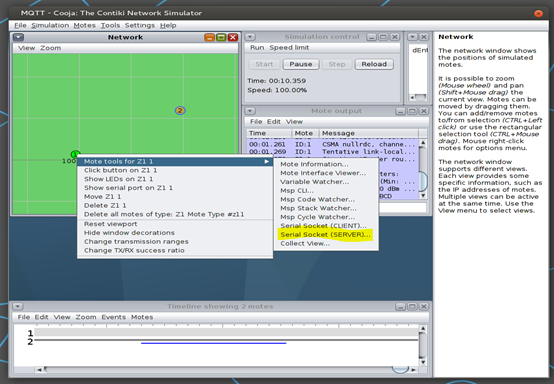This screenshot has width=554, height=384.
Task: Open Network window dropdown menu icon
Action: click(x=18, y=37)
